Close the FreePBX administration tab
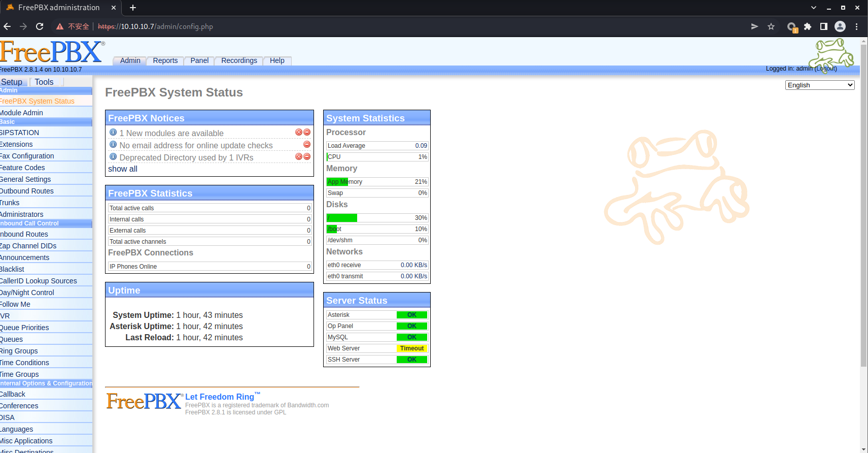 click(113, 8)
